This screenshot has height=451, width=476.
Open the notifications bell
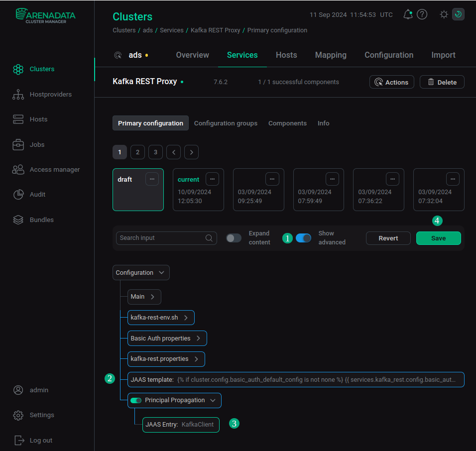pos(408,14)
